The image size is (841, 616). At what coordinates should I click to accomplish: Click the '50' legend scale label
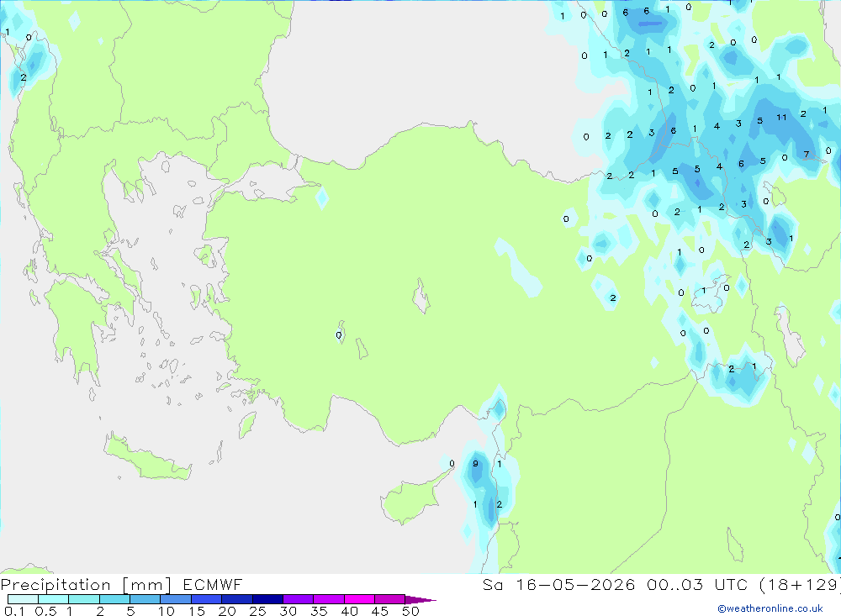pyautogui.click(x=410, y=611)
